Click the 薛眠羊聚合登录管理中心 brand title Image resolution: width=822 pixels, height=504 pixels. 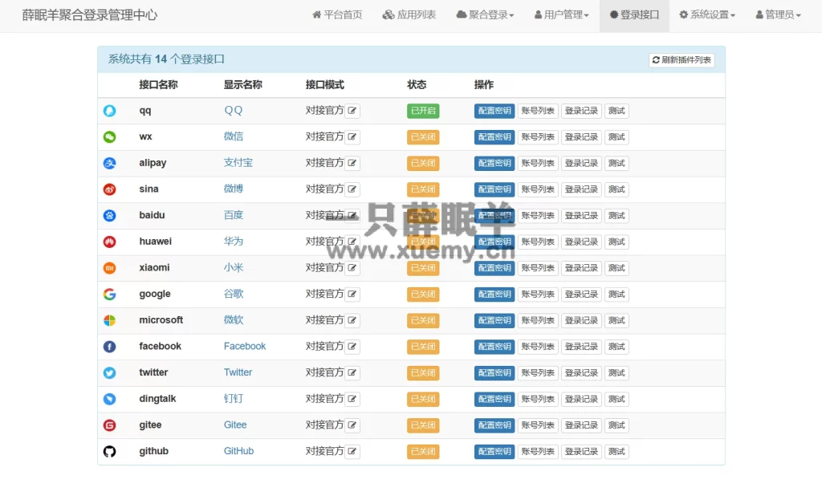click(x=90, y=14)
